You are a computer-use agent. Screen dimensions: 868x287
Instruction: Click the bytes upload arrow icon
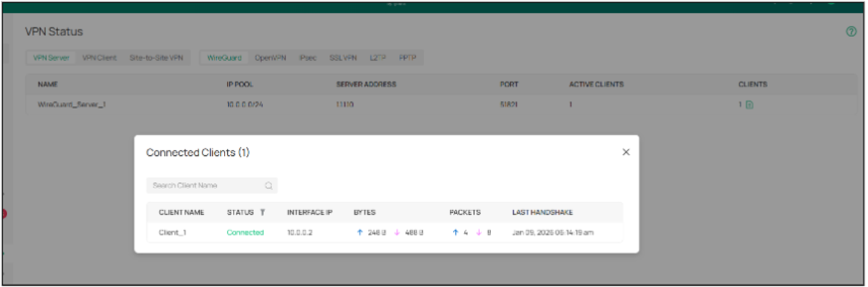360,232
